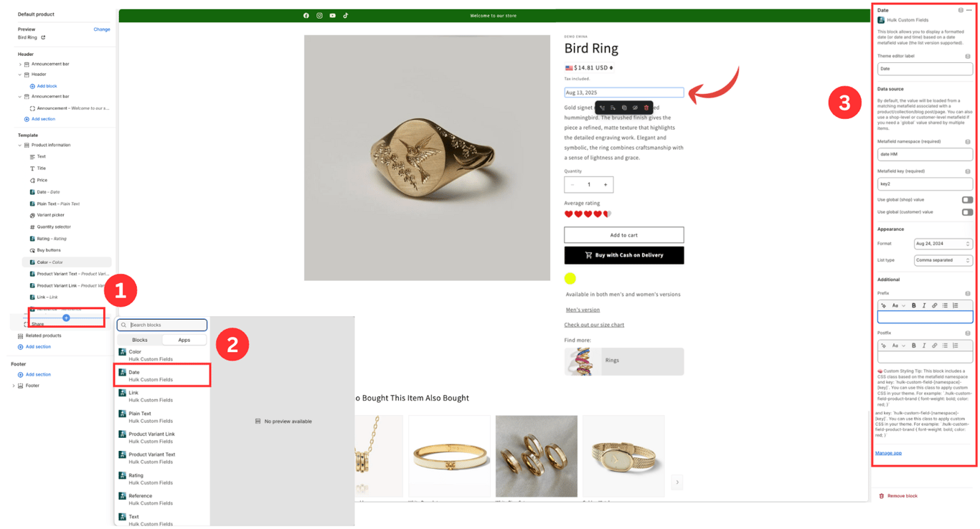Open the Format date dropdown
The image size is (980, 529).
(943, 244)
